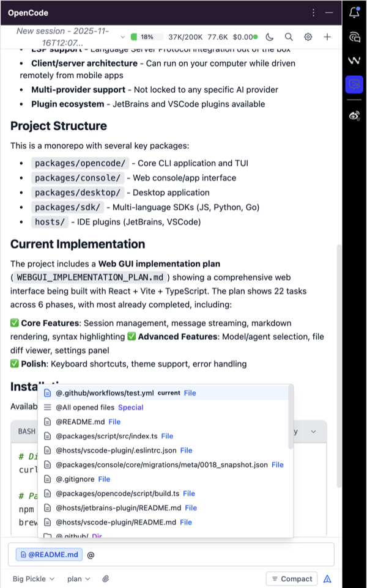Attach a file with paperclip icon

pyautogui.click(x=106, y=579)
